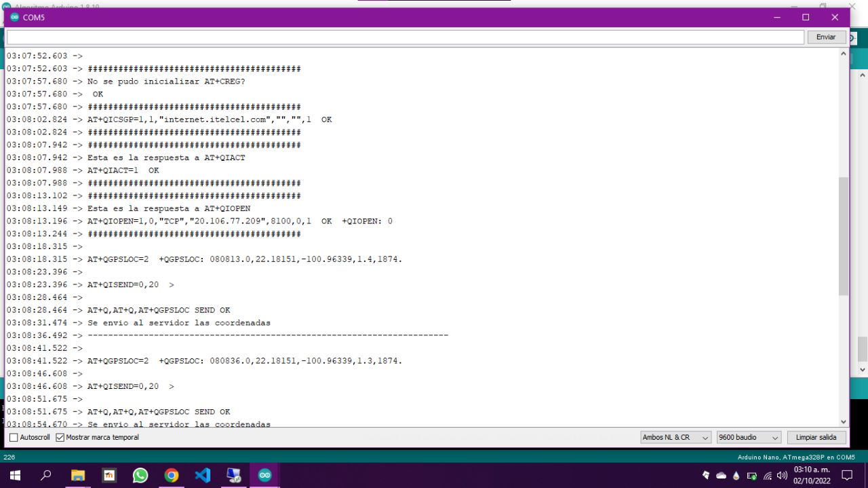Open WhatsApp from the taskbar
Image resolution: width=868 pixels, height=488 pixels.
click(x=140, y=475)
